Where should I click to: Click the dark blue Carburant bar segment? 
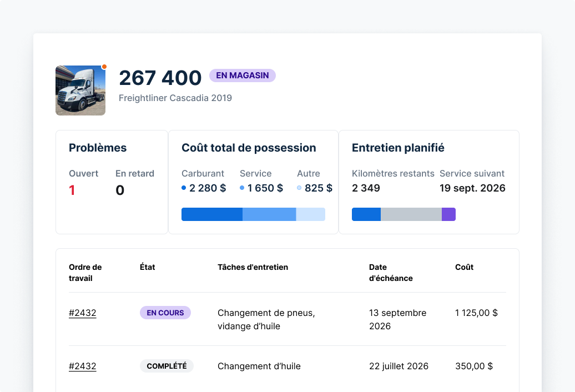pos(212,214)
